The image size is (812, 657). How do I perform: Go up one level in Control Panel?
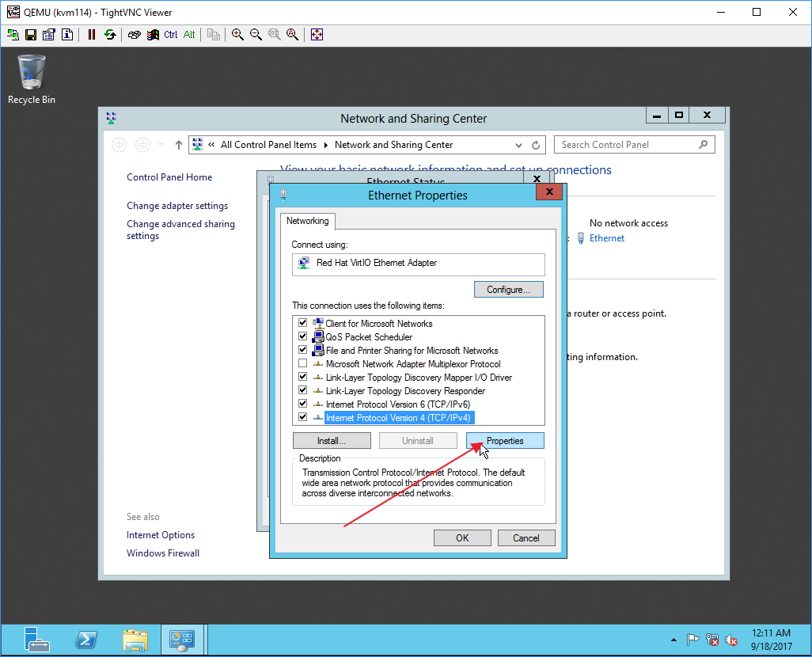click(x=179, y=145)
